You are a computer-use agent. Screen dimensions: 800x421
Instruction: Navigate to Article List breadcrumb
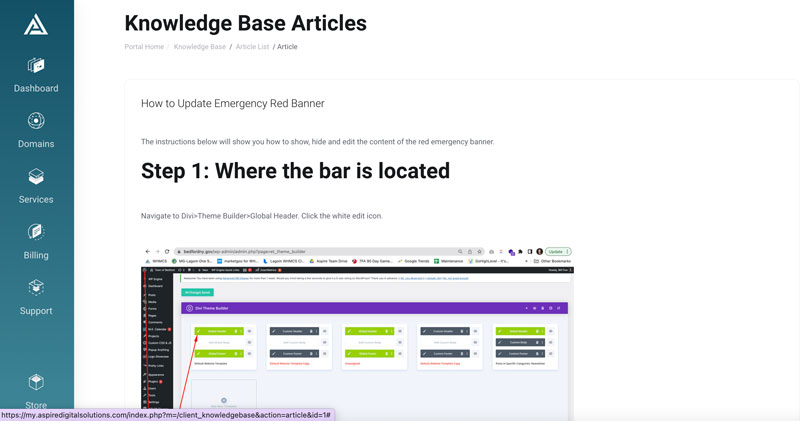253,47
